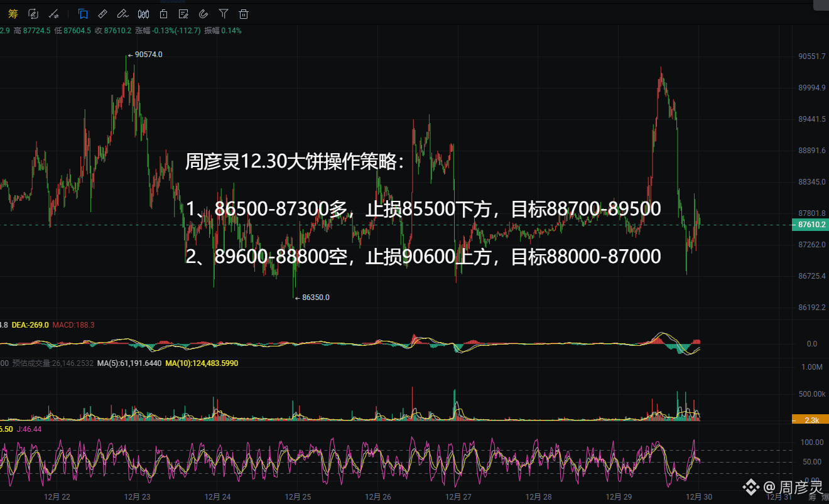Select the MA(5) volume average label

pos(129,363)
